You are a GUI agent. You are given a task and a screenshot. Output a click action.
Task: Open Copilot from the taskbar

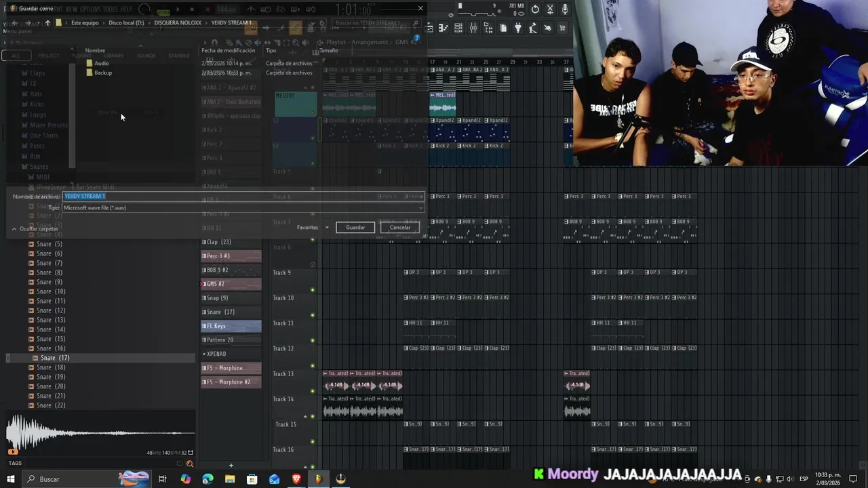point(185,479)
